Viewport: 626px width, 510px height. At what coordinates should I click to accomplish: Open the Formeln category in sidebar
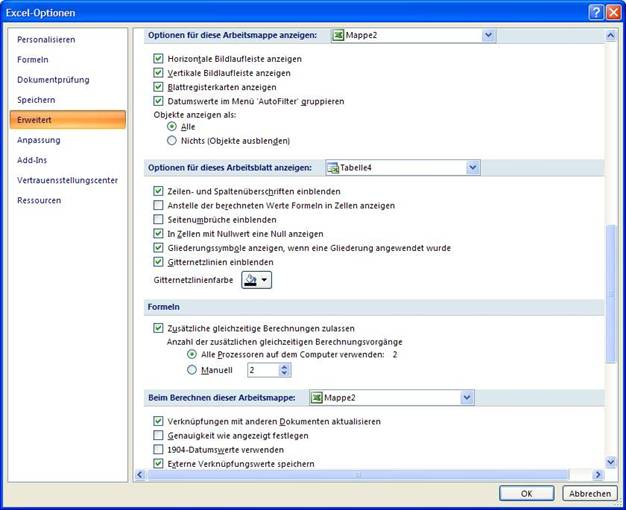click(x=33, y=60)
